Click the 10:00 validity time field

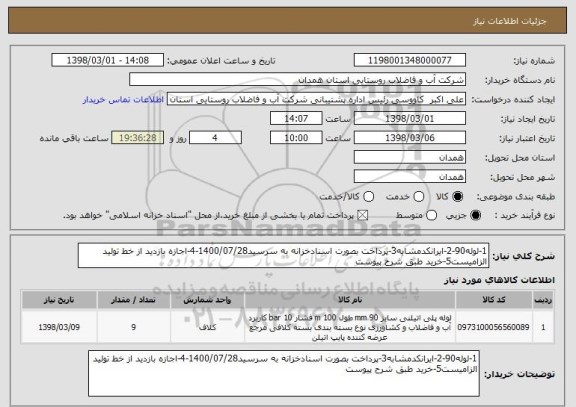point(296,138)
